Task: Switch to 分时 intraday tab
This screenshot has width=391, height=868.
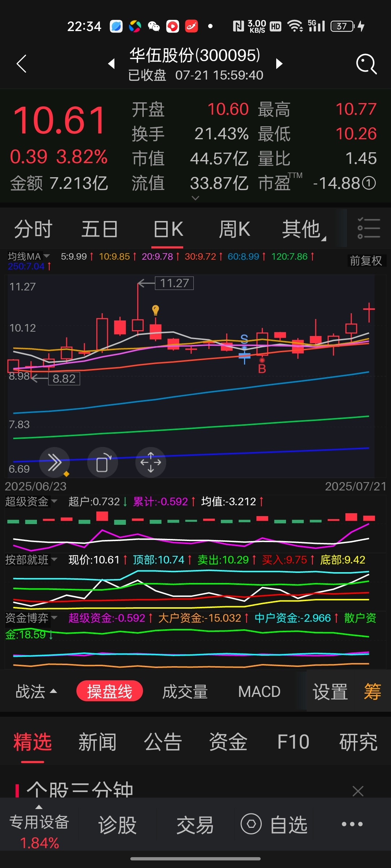Action: tap(33, 229)
